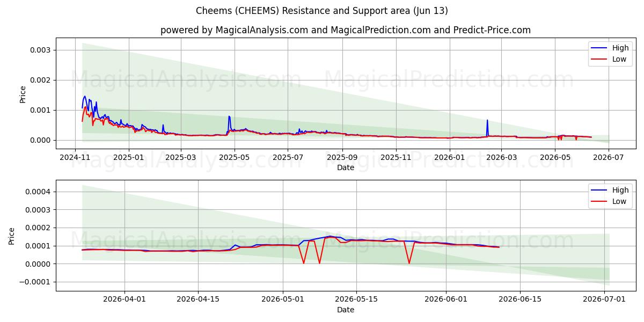644x322 pixels.
Task: Click the '2026-01' x-axis label
Action: (449, 157)
